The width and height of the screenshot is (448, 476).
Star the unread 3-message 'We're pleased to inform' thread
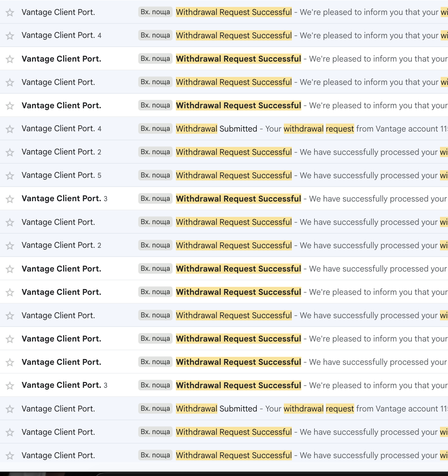10,386
